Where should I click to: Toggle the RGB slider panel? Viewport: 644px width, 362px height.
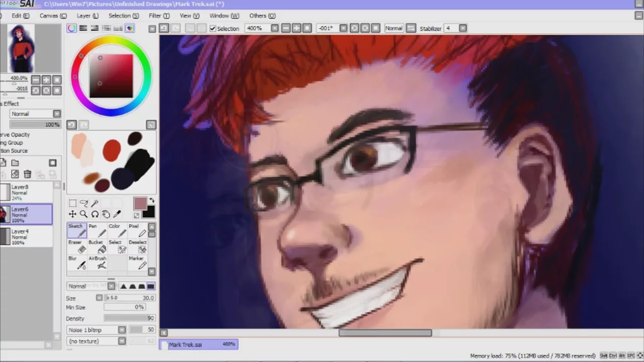point(83,28)
